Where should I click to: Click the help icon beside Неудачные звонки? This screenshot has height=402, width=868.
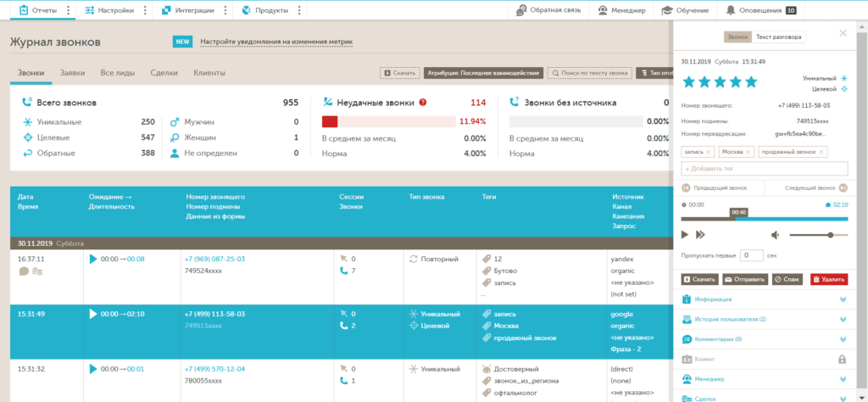422,103
